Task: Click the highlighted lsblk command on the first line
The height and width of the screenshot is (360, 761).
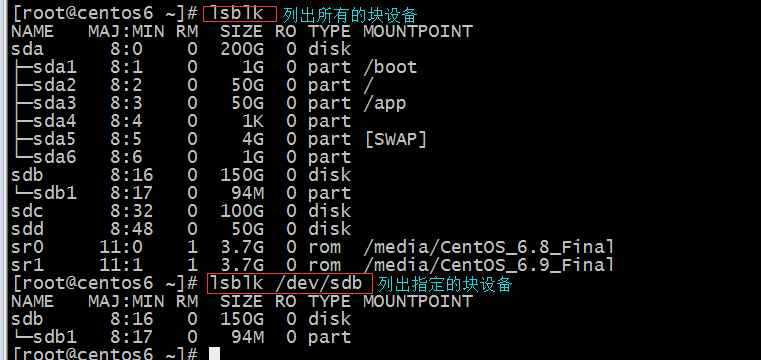Action: [240, 14]
